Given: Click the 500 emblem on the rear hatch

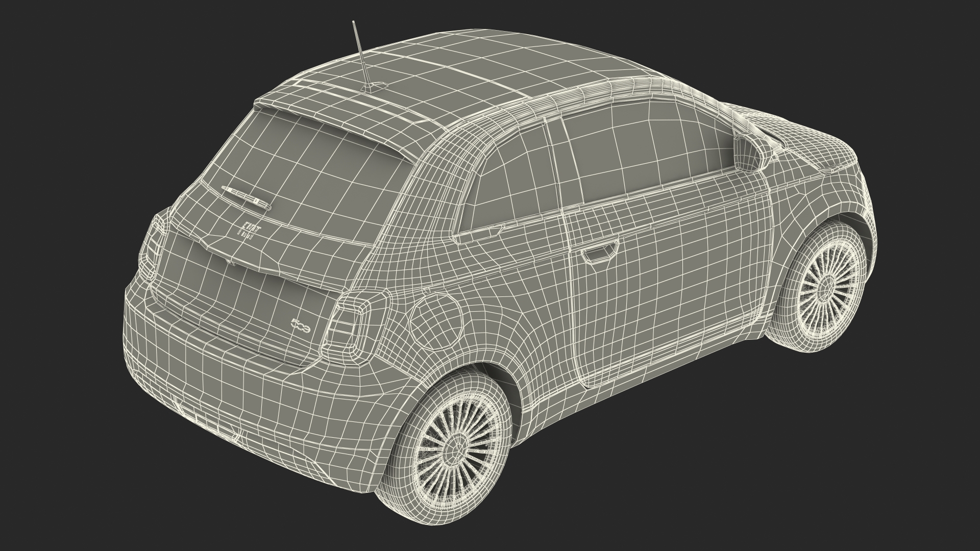Looking at the screenshot, I should click(301, 325).
